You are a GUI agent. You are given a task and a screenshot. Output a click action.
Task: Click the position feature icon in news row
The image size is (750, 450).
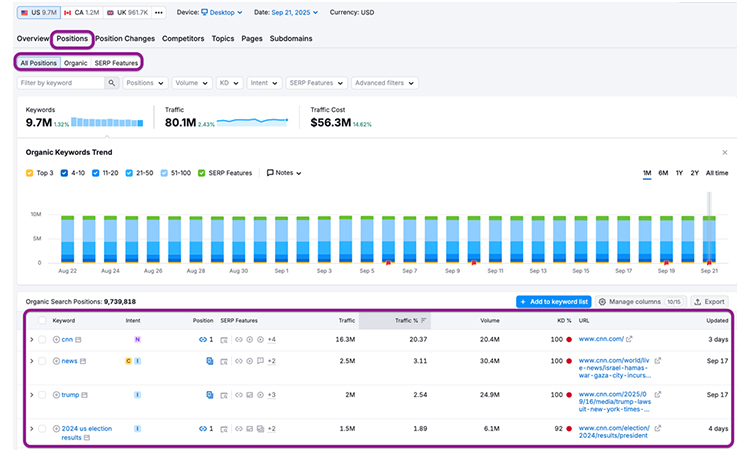coord(210,361)
